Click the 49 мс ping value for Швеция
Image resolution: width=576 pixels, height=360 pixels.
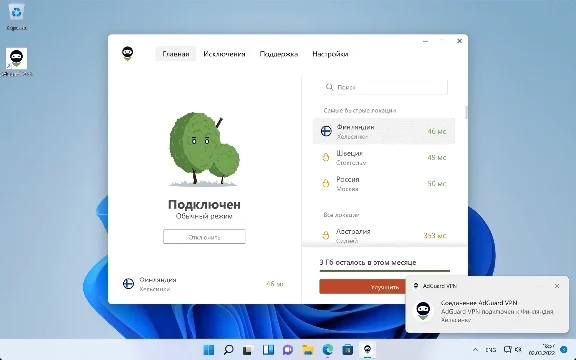coord(437,157)
